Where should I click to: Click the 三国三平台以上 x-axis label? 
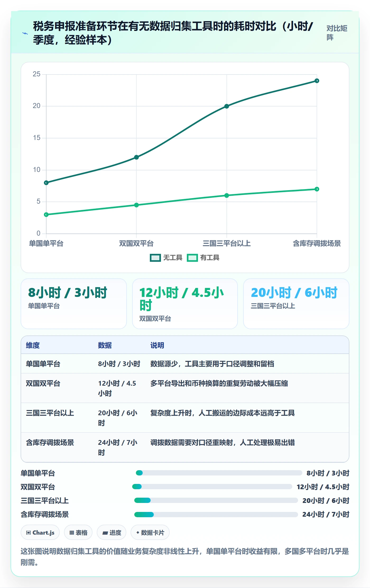226,243
